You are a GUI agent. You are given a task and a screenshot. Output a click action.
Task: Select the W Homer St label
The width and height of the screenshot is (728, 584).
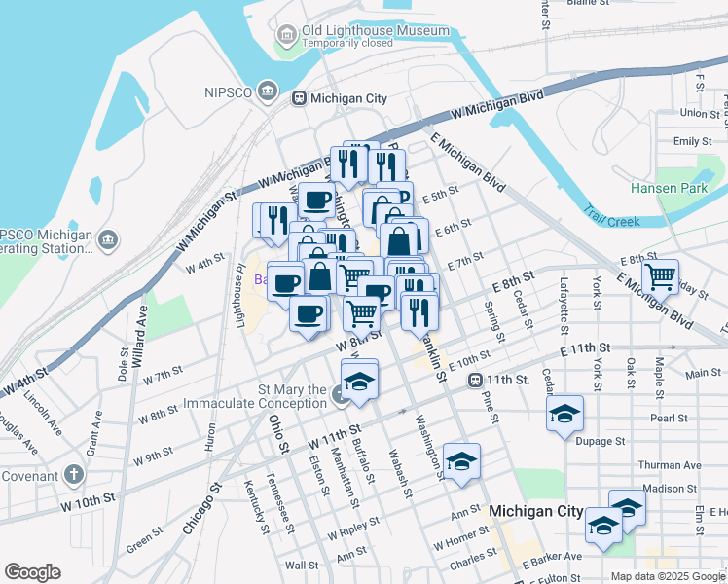(x=461, y=537)
